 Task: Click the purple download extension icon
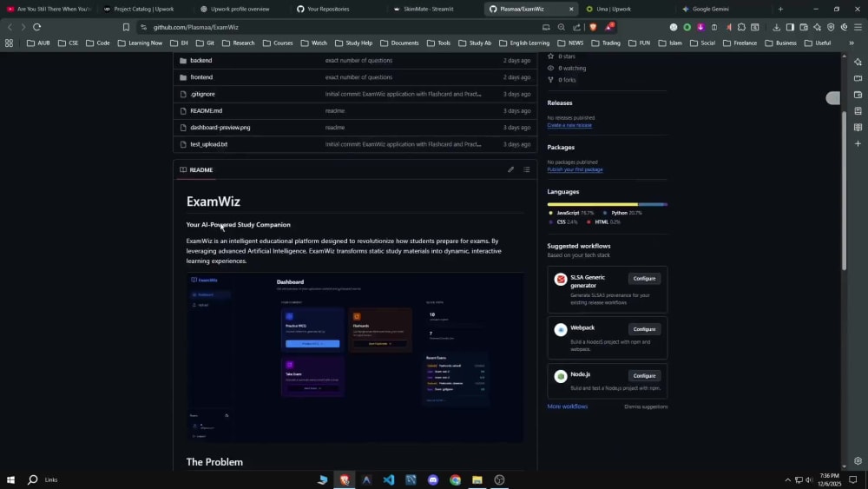click(700, 27)
